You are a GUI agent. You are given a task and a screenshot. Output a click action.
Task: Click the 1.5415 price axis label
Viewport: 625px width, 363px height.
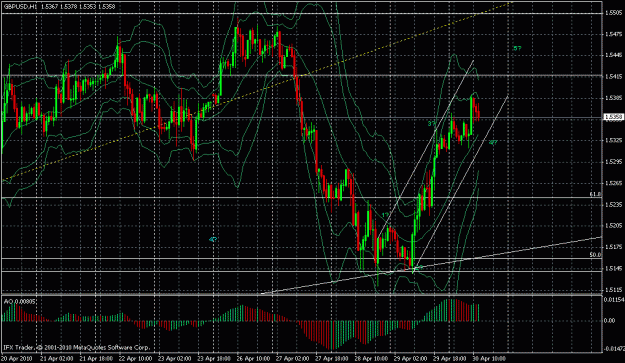pos(613,76)
